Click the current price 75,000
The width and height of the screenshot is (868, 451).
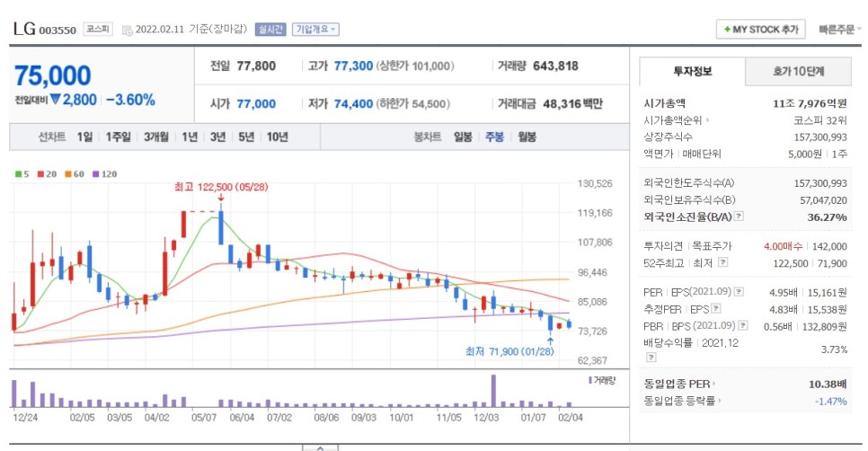point(53,75)
